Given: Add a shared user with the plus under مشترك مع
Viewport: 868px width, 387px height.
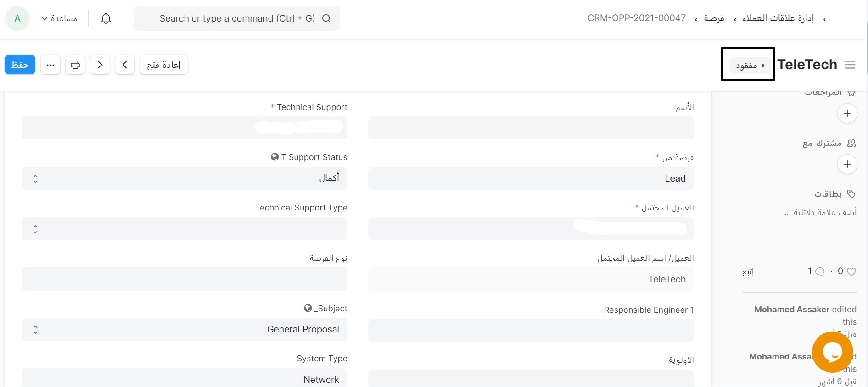Looking at the screenshot, I should coord(847,164).
